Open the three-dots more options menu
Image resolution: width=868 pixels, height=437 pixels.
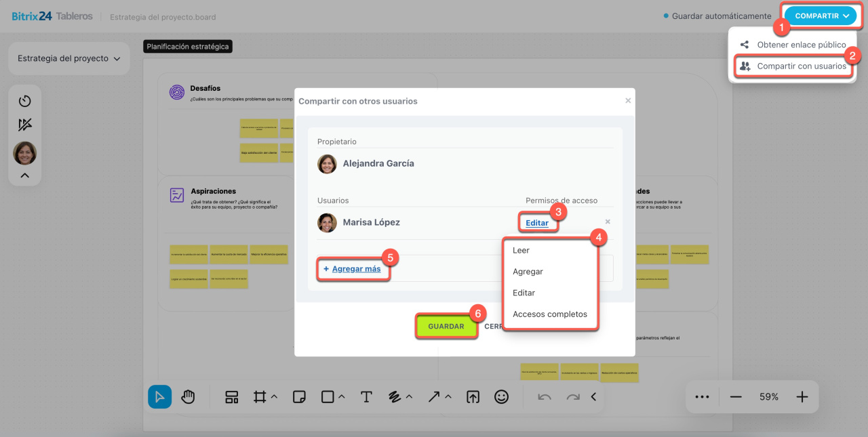pos(703,397)
